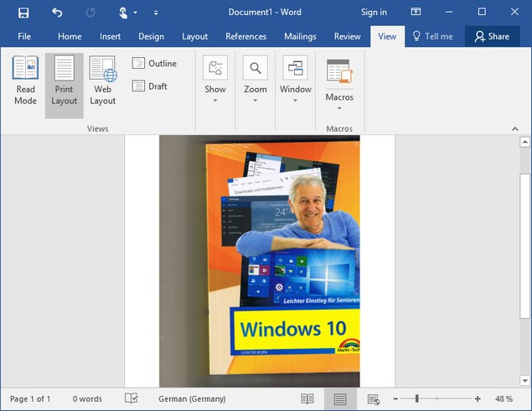Open the proofing errors check icon
532x411 pixels.
click(x=131, y=398)
